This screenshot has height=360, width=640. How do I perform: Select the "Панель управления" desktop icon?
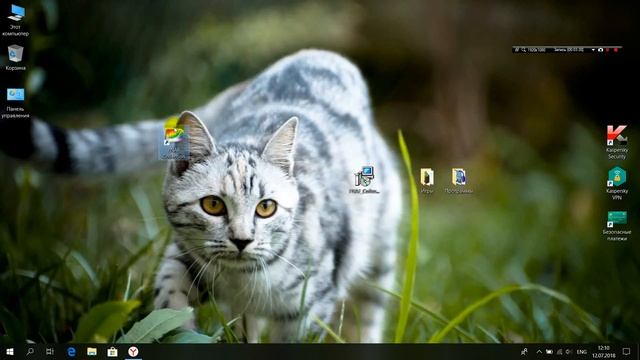click(x=16, y=103)
